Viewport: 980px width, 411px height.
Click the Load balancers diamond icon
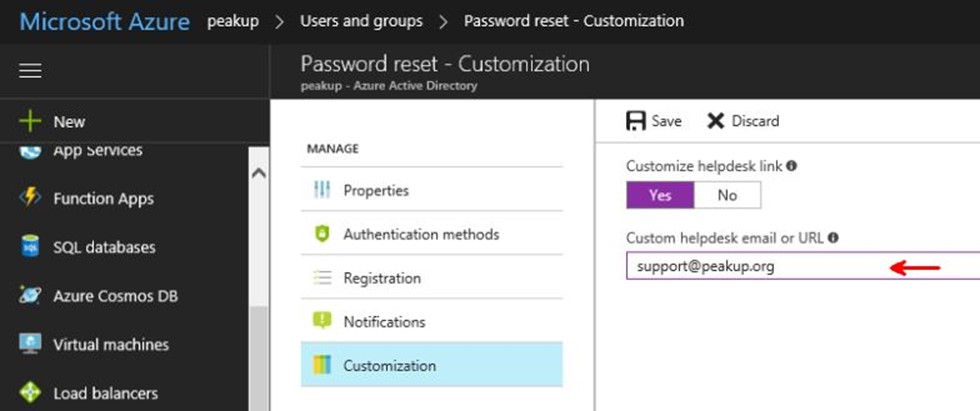[x=30, y=393]
